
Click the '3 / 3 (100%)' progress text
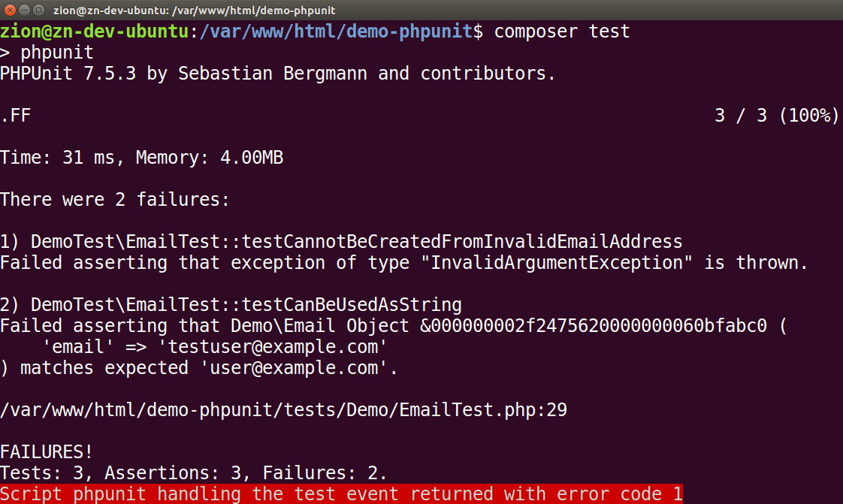coord(776,116)
